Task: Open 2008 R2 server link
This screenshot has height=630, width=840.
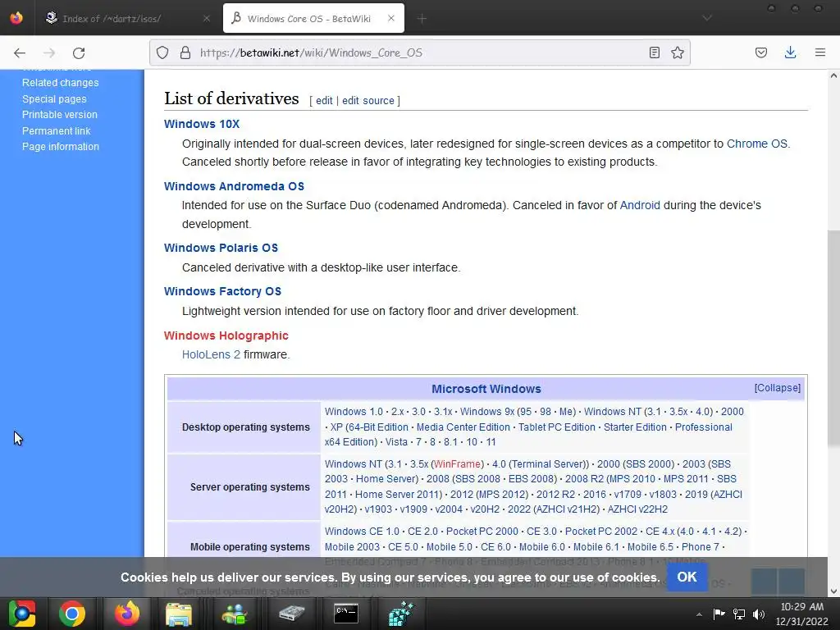Action: [x=584, y=479]
